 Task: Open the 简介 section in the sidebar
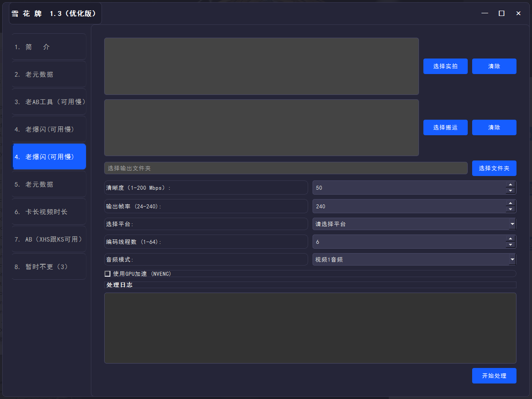tap(49, 47)
